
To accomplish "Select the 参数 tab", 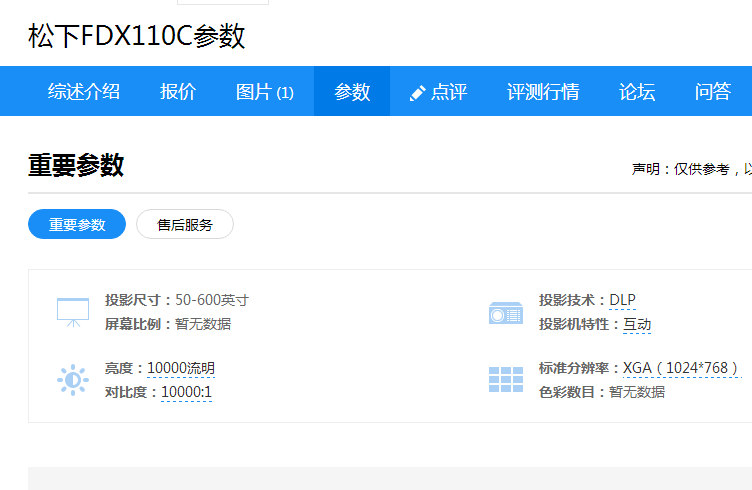I will 352,91.
